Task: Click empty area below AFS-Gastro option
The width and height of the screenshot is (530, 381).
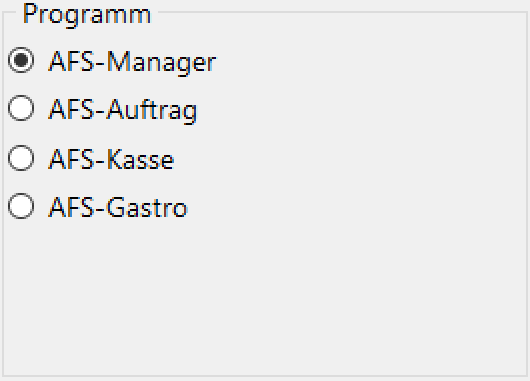Action: click(265, 297)
